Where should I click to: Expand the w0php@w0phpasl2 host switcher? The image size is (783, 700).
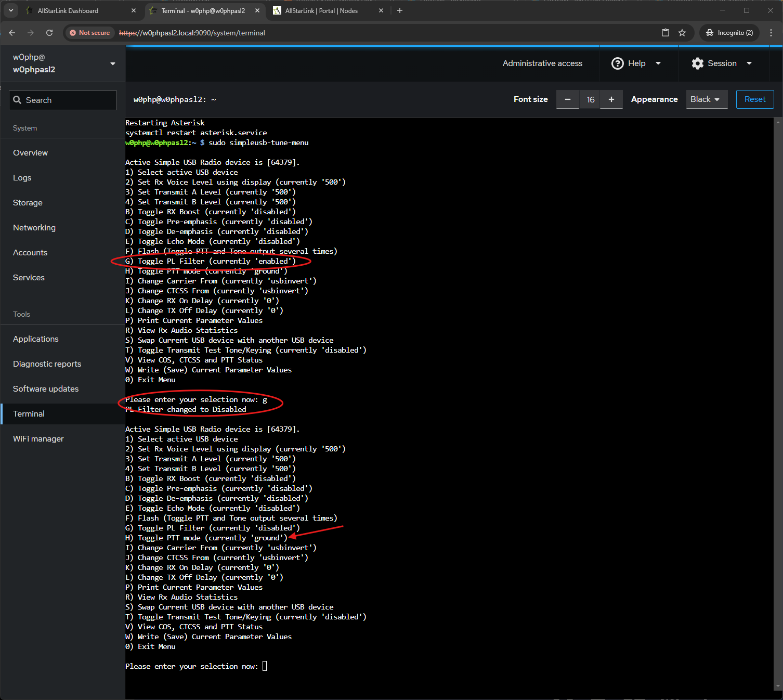pos(62,63)
